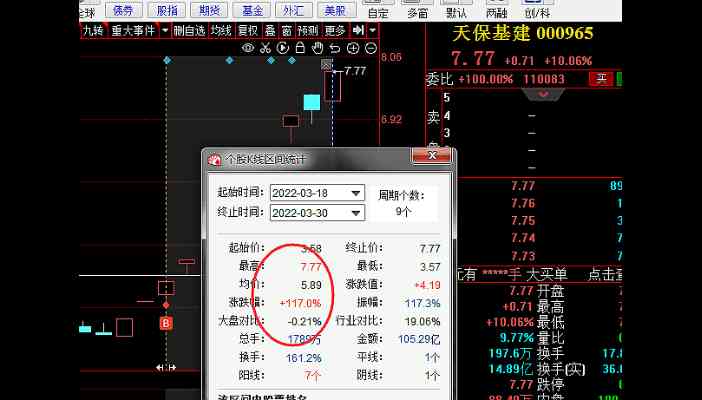Switch to the 美股 tab
Viewport: 702px width, 400px height.
tap(336, 9)
